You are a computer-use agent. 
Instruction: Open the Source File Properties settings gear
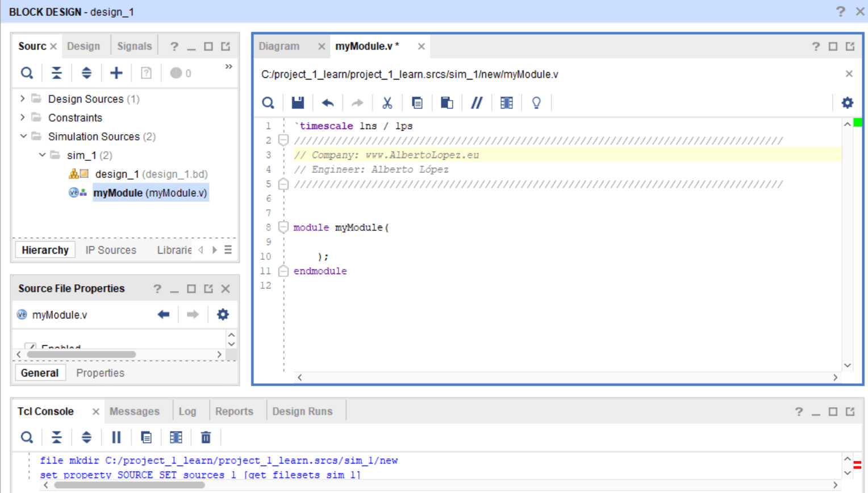pyautogui.click(x=223, y=314)
